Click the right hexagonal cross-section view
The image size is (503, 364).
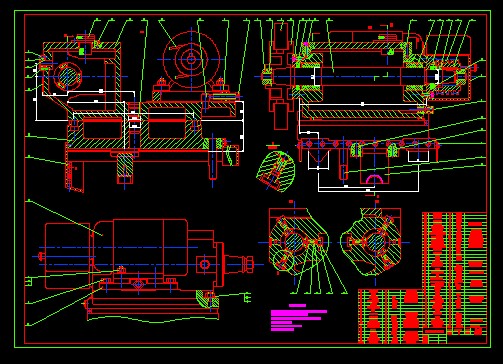point(373,242)
